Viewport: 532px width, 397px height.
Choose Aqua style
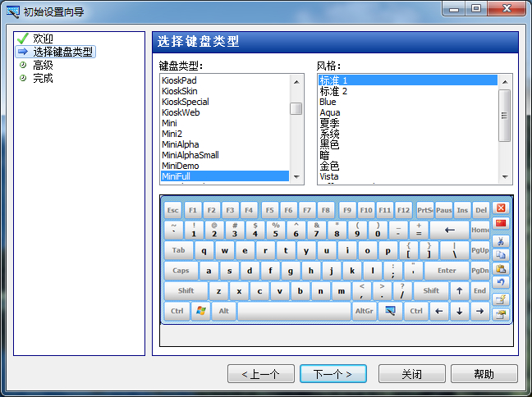pyautogui.click(x=408, y=112)
